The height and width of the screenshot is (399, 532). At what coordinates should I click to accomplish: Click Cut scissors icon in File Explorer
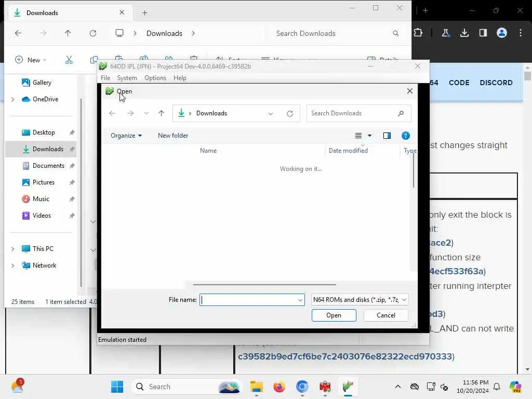[69, 60]
